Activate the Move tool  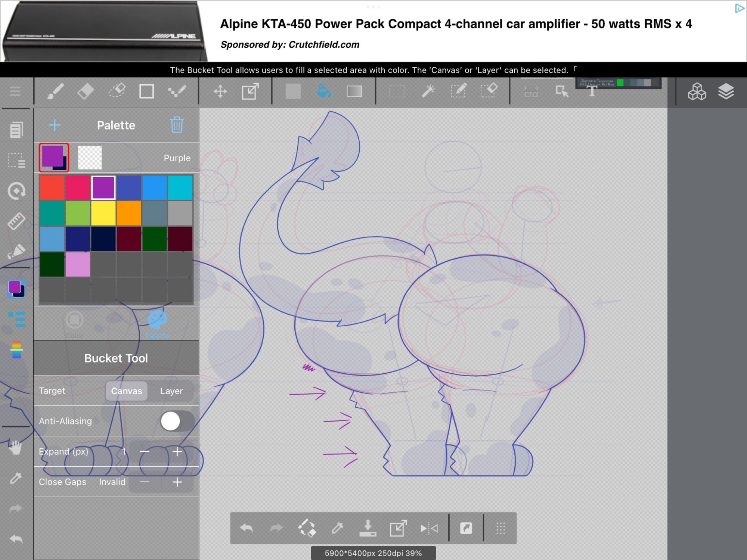[x=220, y=91]
